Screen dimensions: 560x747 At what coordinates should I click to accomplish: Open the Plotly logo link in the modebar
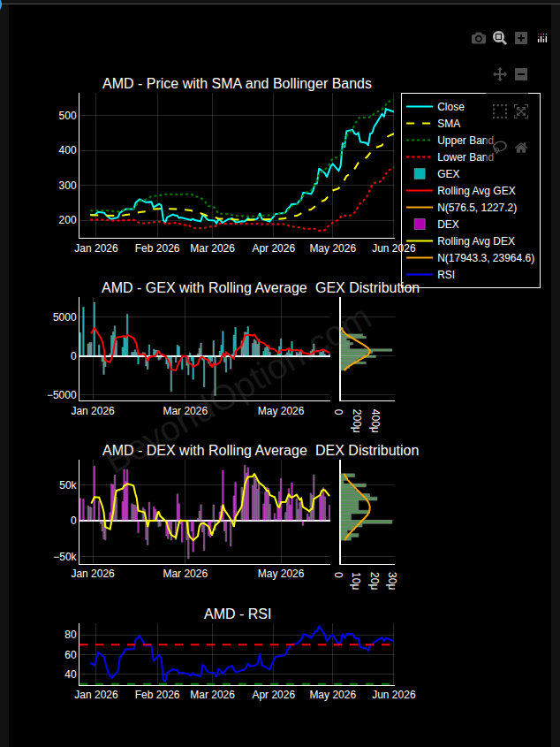coord(542,38)
